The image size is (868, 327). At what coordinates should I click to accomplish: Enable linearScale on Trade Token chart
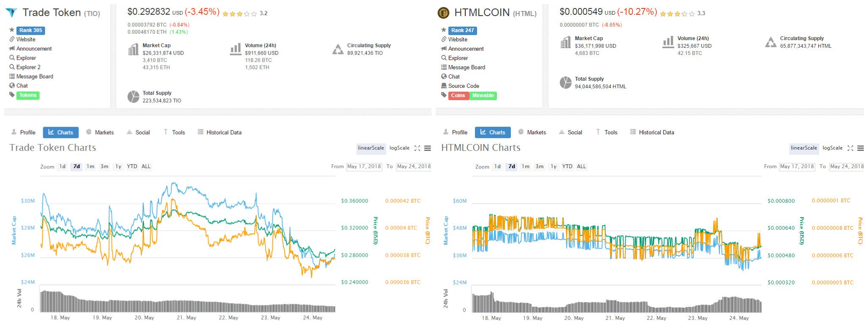coord(371,148)
